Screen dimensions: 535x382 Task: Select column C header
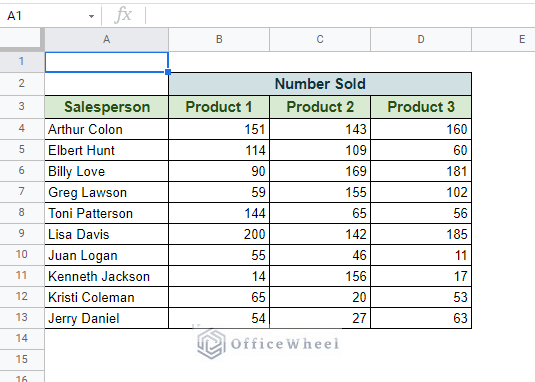tap(320, 40)
